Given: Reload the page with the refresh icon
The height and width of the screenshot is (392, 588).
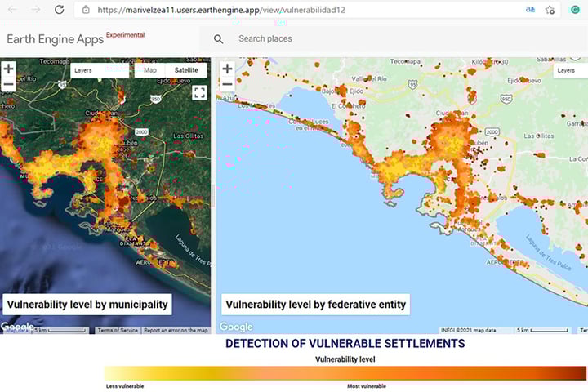Looking at the screenshot, I should point(60,10).
